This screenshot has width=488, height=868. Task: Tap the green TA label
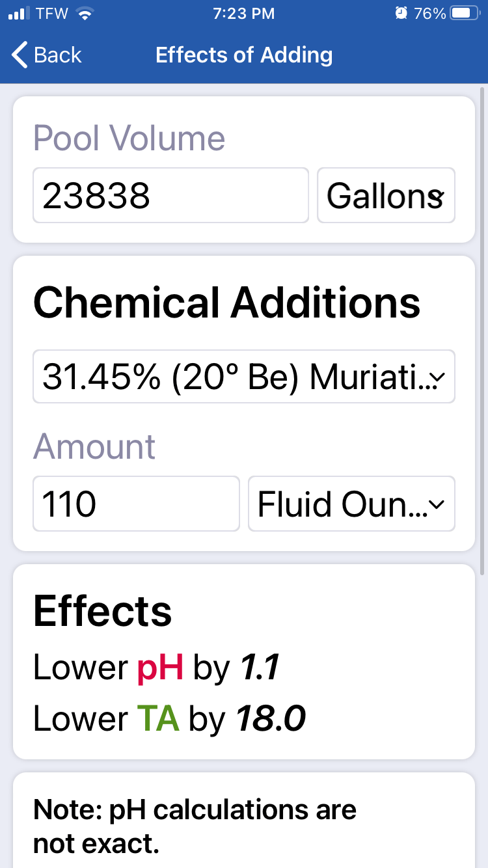click(x=158, y=718)
